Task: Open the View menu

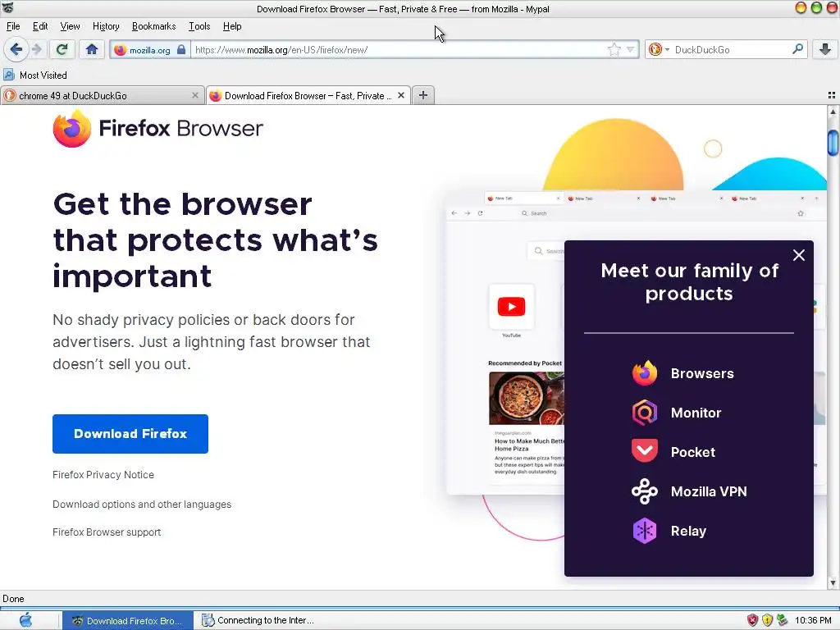Action: tap(71, 26)
